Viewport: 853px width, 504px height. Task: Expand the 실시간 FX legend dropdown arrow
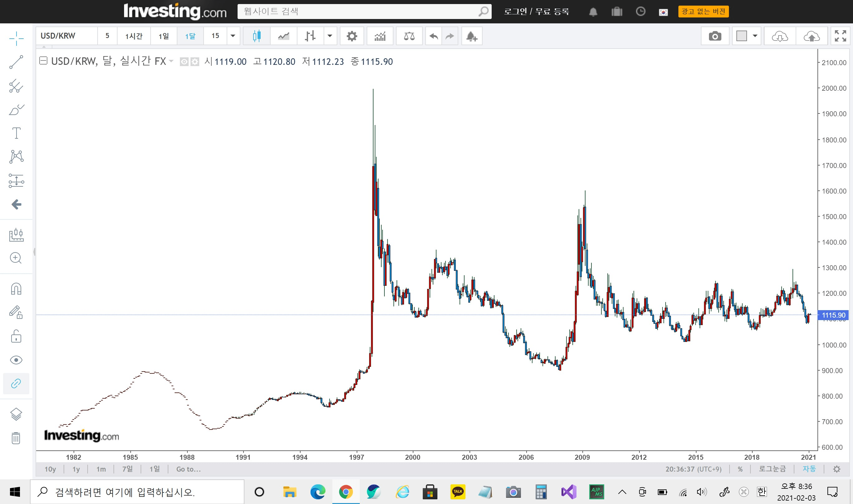(x=171, y=61)
